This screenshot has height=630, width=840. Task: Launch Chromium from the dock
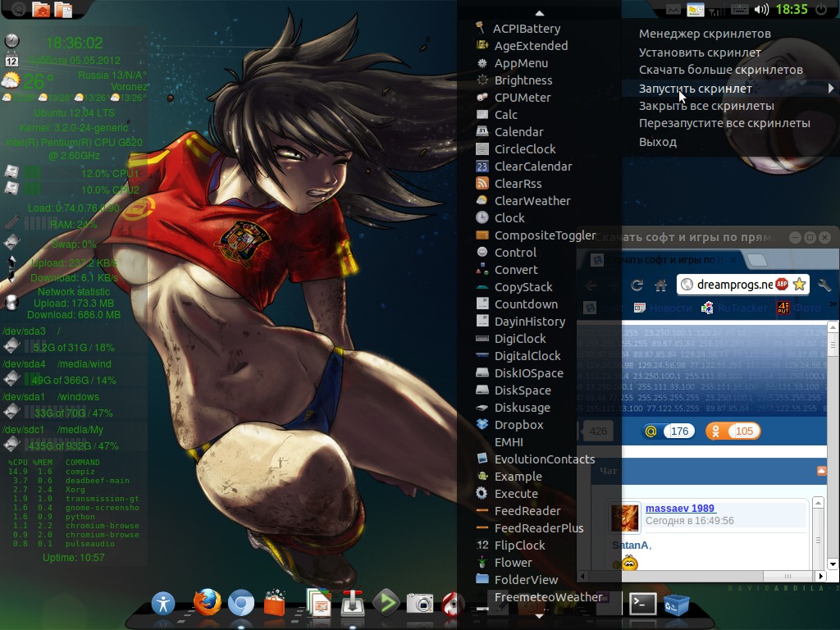point(241,603)
